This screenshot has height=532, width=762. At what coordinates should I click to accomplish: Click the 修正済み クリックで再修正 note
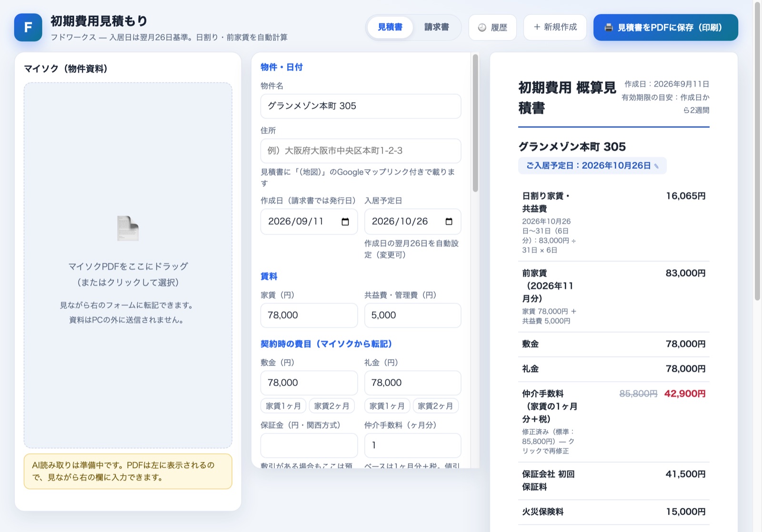[548, 442]
